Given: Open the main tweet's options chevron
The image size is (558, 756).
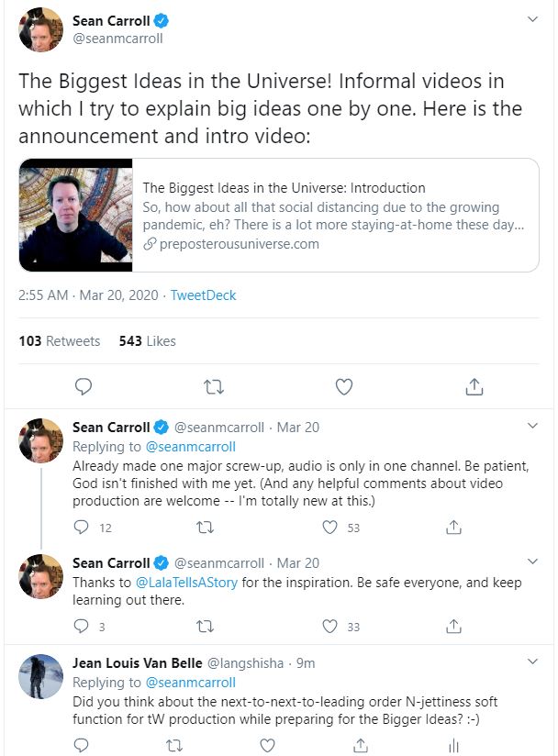Looking at the screenshot, I should pos(530,17).
